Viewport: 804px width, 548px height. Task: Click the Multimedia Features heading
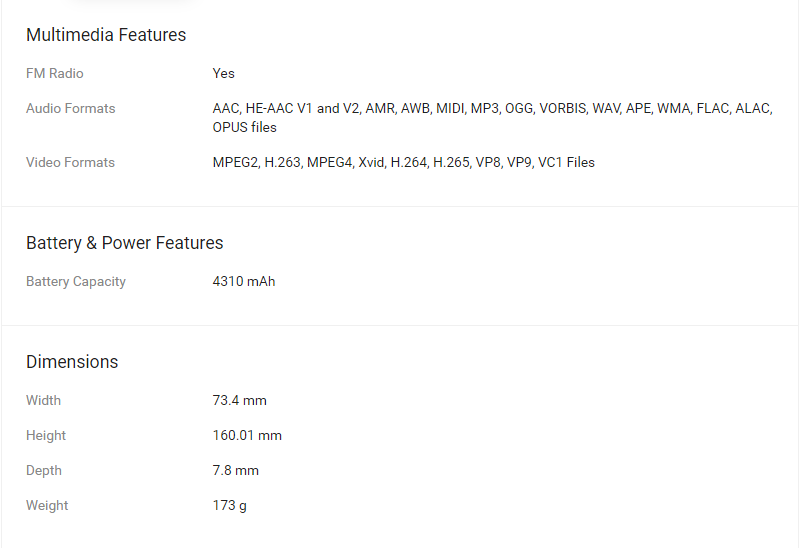[x=106, y=35]
